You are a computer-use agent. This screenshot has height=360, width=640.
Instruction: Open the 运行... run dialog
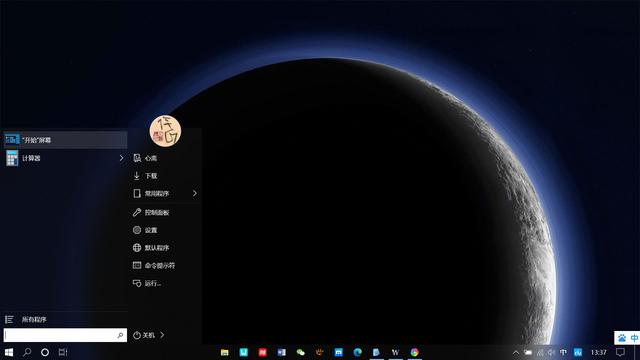(165, 283)
